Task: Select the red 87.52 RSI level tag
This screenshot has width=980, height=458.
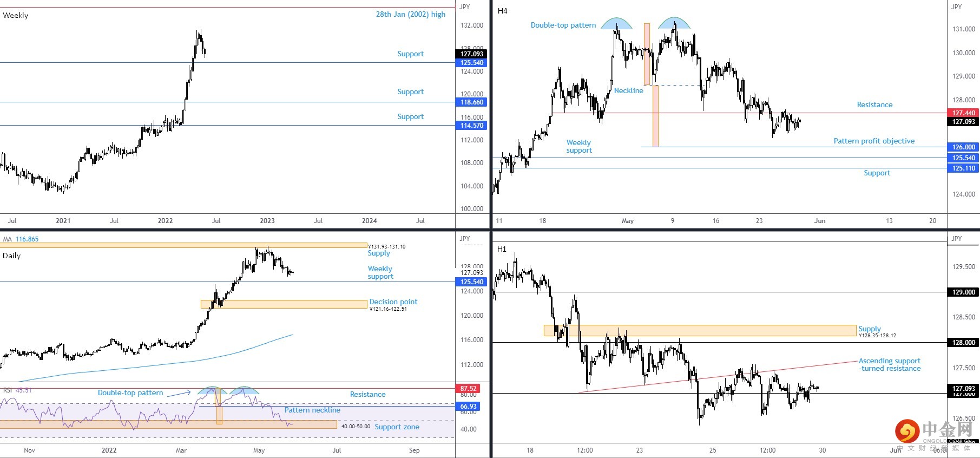Action: click(468, 389)
